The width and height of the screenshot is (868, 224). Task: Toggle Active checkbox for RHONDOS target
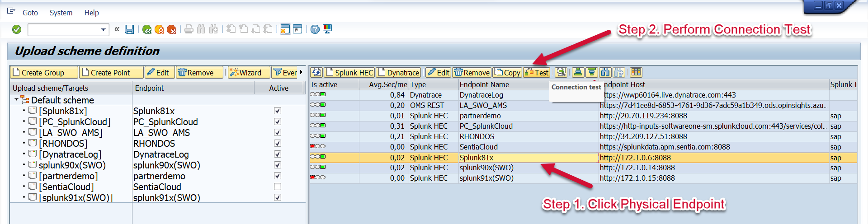coord(278,143)
